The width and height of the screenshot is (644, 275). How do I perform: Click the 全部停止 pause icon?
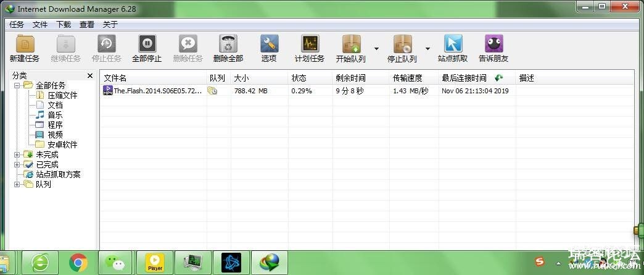[x=147, y=44]
